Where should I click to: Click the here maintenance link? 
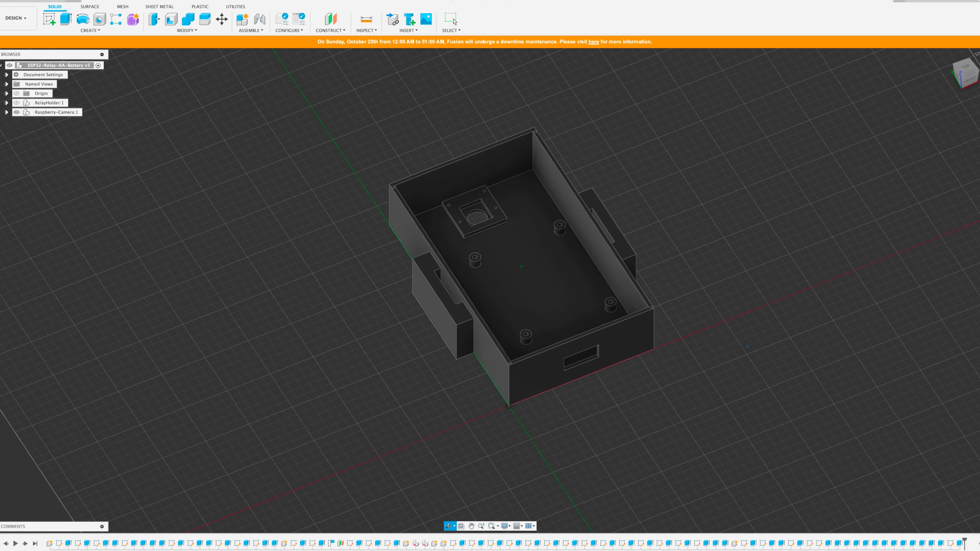point(593,42)
